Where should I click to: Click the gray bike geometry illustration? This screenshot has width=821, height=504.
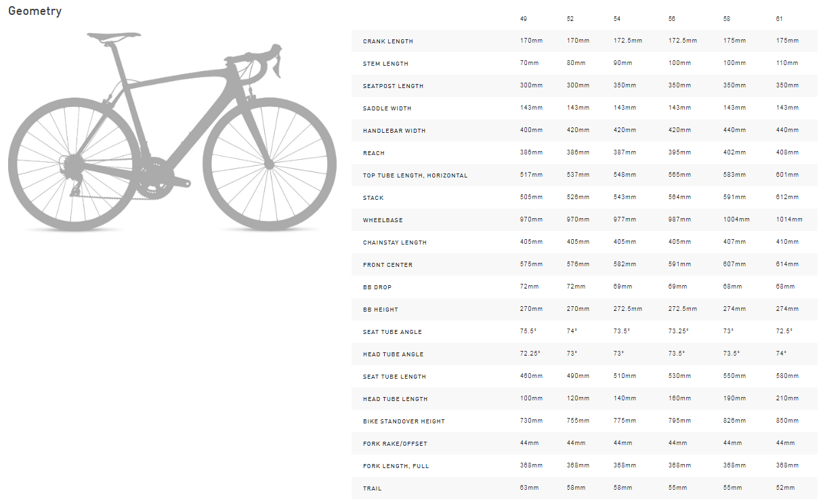click(172, 130)
